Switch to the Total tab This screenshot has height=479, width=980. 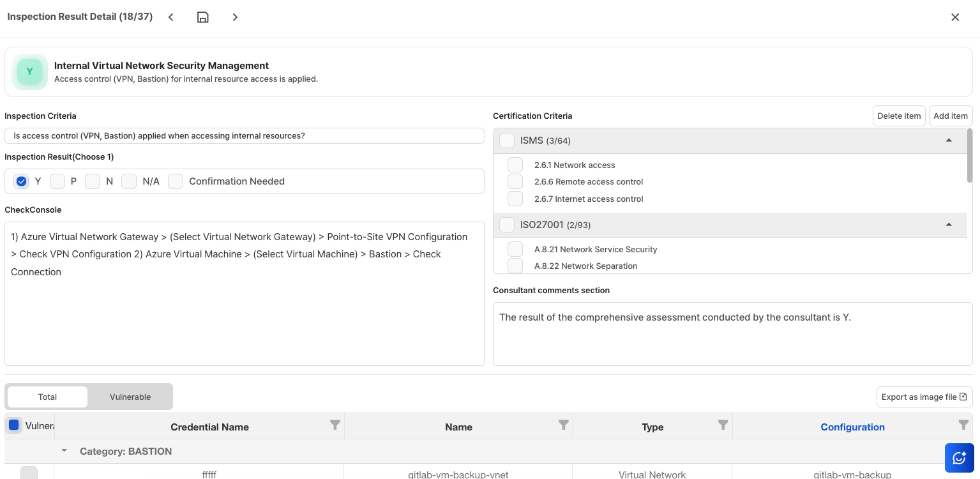click(x=48, y=397)
